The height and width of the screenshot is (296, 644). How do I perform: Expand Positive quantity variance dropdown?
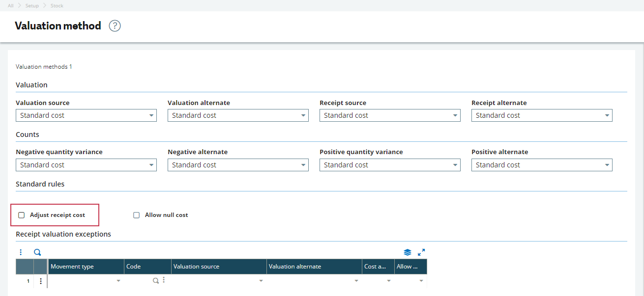[390, 165]
